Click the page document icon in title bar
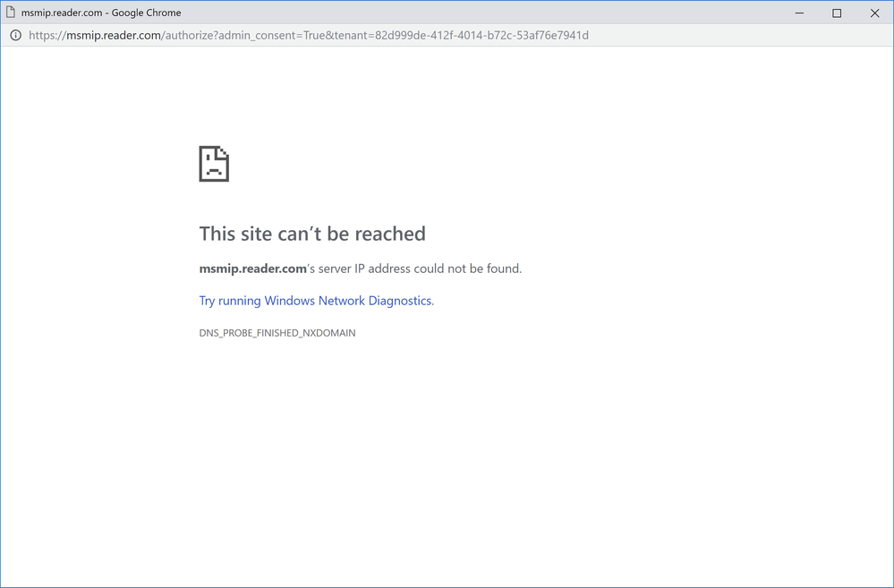 click(x=10, y=12)
